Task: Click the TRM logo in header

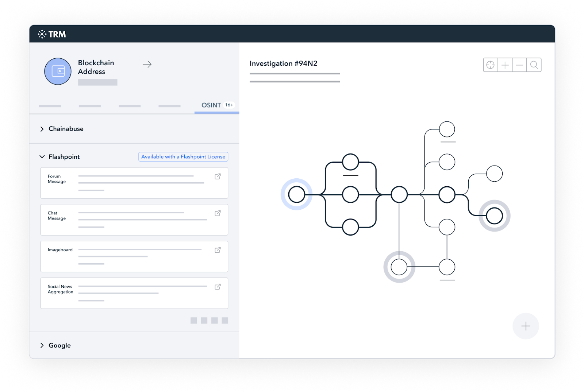Action: coord(52,34)
